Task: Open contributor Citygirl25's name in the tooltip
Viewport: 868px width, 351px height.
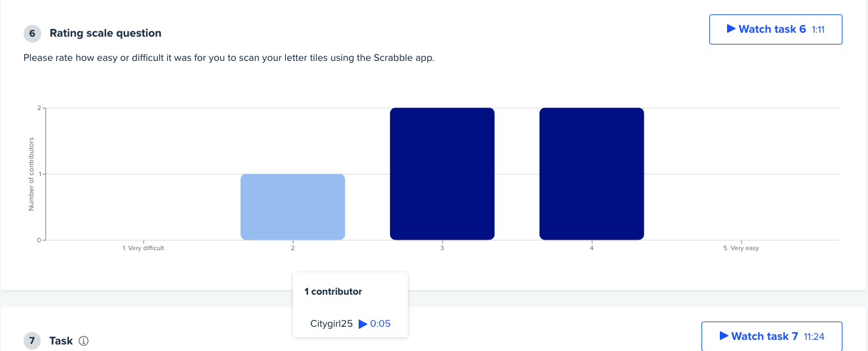Action: click(331, 323)
